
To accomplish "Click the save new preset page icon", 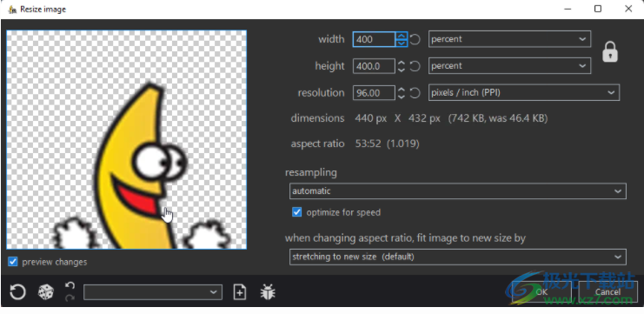I will pyautogui.click(x=240, y=292).
